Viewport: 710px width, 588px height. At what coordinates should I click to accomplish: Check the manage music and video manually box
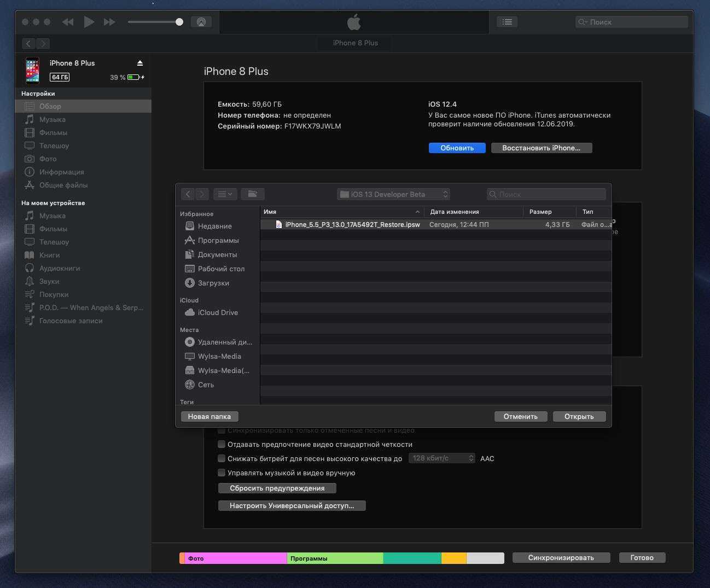coord(222,473)
